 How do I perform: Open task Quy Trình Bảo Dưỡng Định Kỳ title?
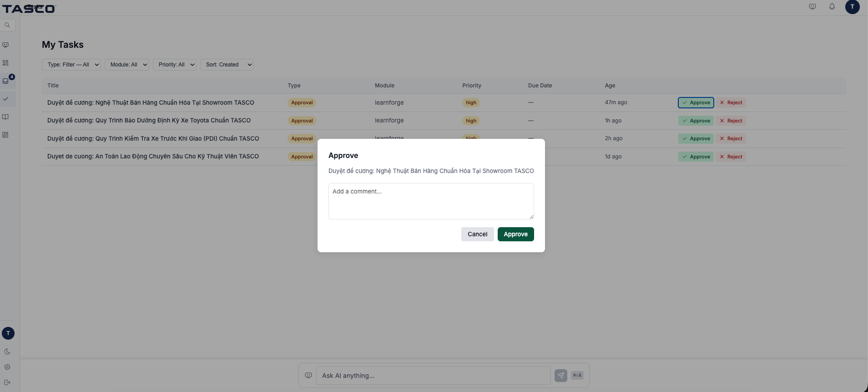coord(149,120)
